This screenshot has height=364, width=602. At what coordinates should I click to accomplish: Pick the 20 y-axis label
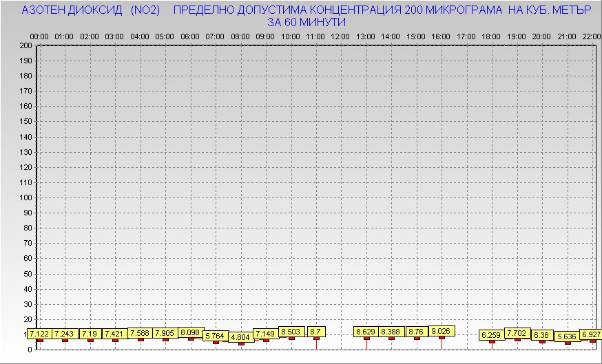point(28,319)
